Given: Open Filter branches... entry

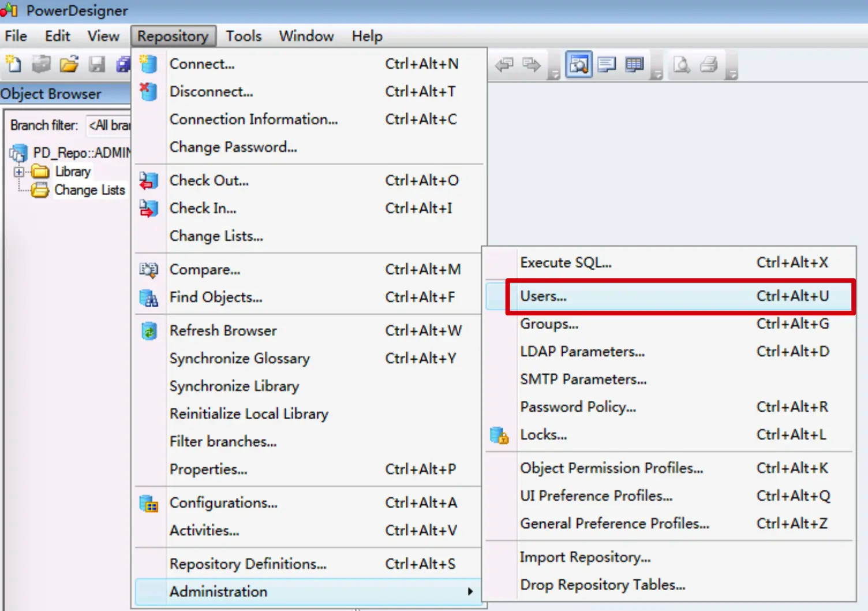Looking at the screenshot, I should coord(309,442).
